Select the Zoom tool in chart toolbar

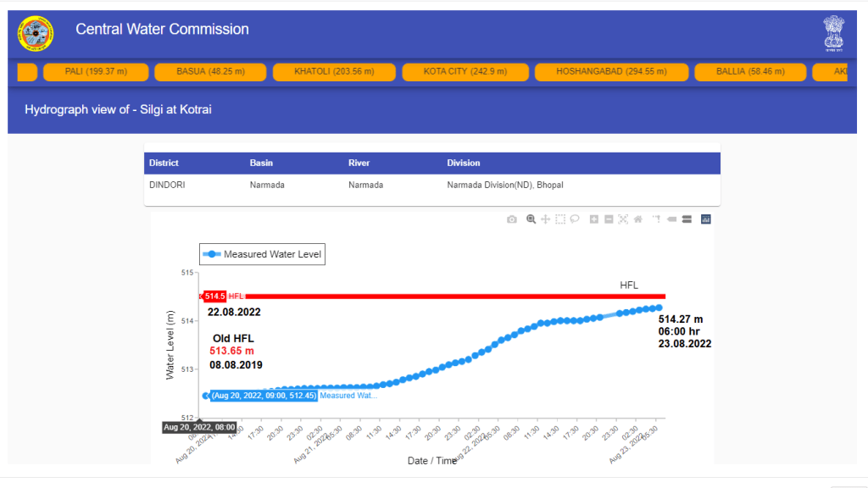point(531,219)
